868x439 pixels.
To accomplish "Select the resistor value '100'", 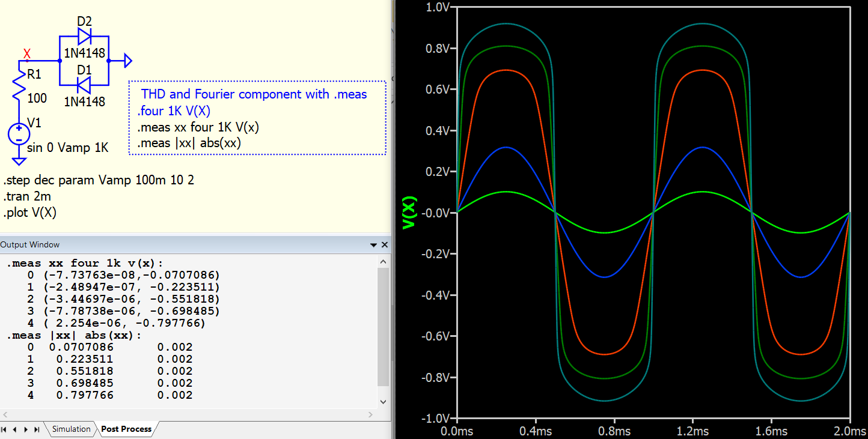I will (37, 98).
